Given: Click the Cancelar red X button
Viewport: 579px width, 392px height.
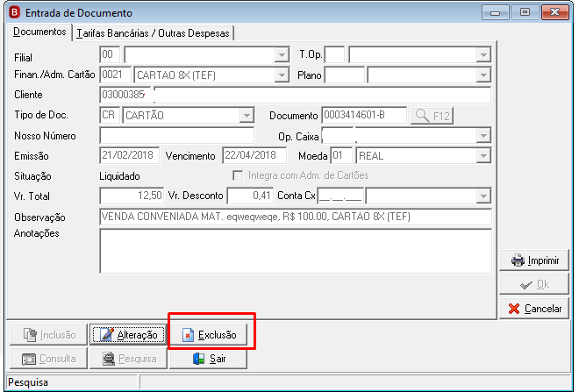Looking at the screenshot, I should [534, 308].
